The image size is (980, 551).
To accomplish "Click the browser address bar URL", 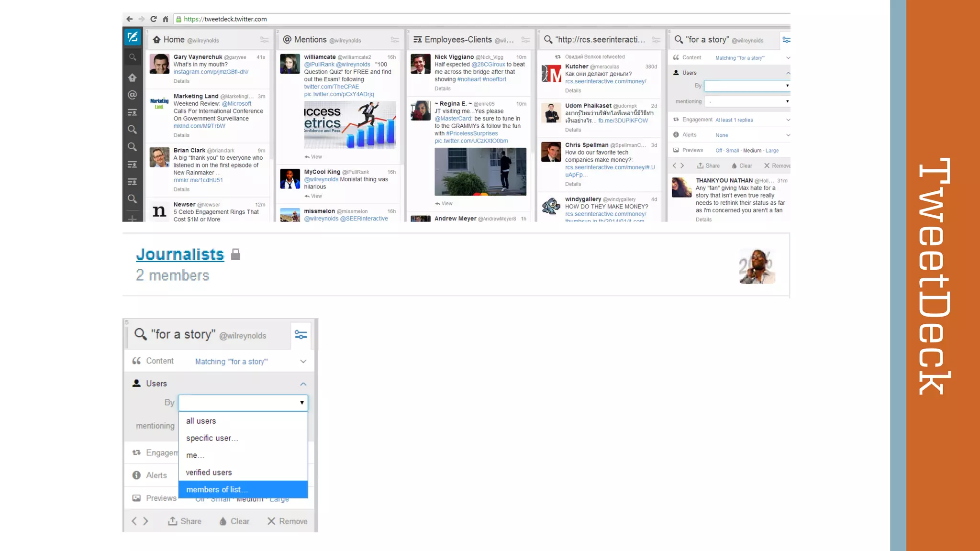I will pos(225,19).
